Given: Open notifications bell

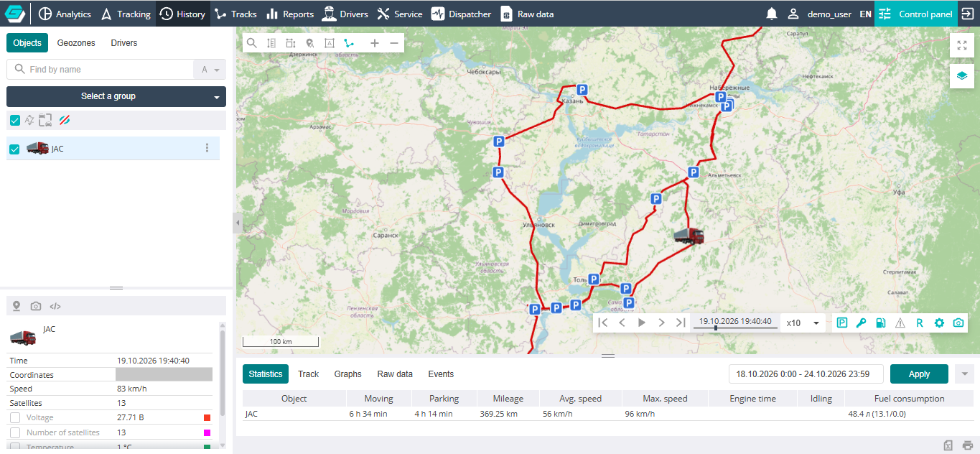Looking at the screenshot, I should coord(772,14).
